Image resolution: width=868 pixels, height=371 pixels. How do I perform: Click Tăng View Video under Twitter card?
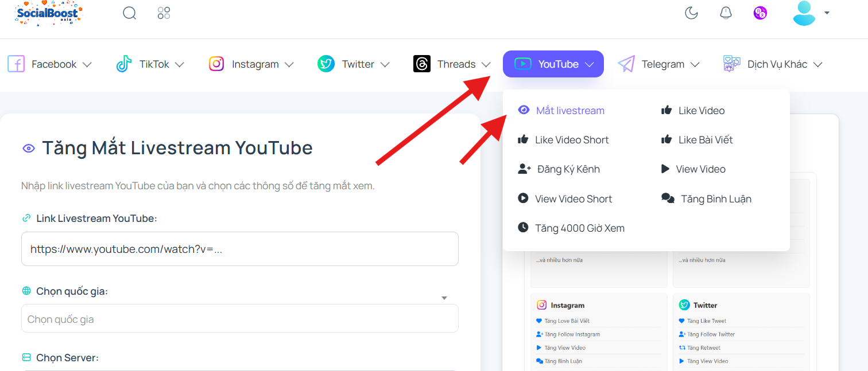coord(708,361)
